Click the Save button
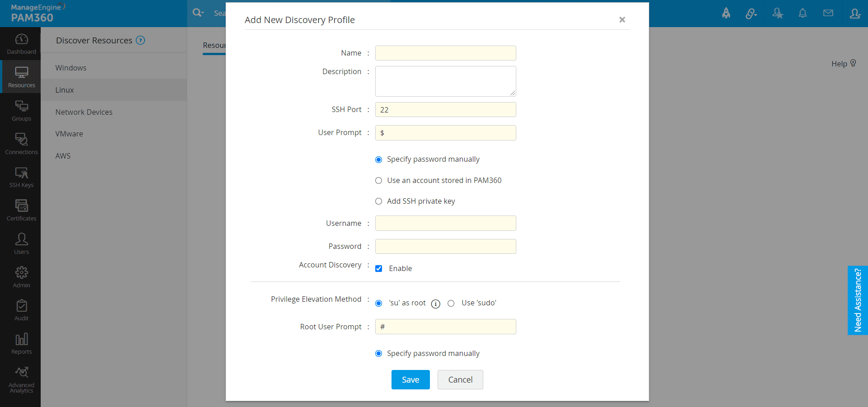 [410, 380]
